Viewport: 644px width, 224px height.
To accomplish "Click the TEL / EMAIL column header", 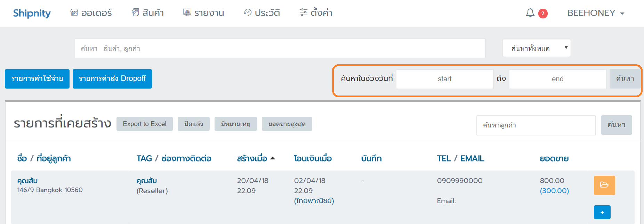I will click(460, 159).
